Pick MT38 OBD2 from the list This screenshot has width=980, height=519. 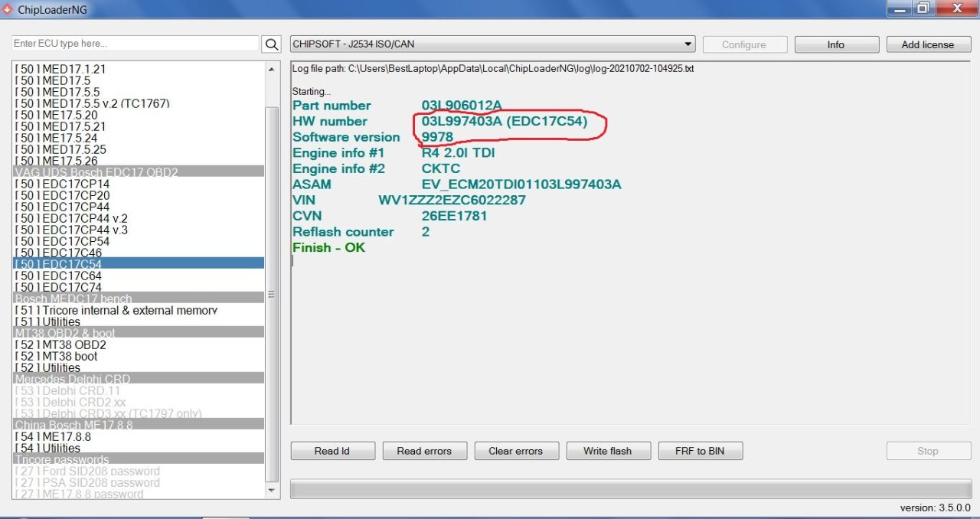click(61, 344)
